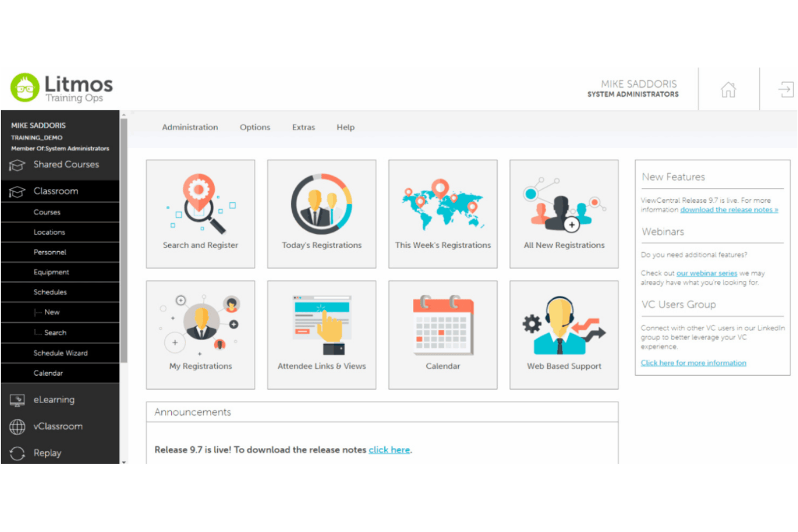Click the Announcements heading

coord(192,412)
